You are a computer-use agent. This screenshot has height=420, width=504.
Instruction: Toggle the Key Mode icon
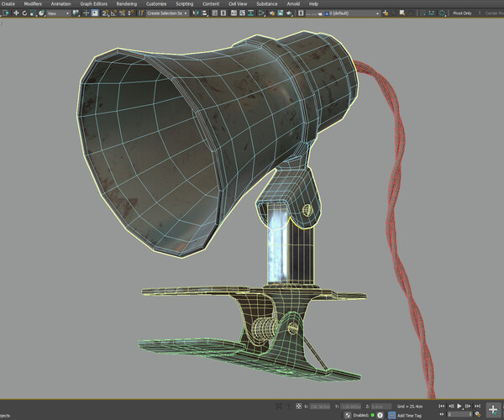coord(441,414)
